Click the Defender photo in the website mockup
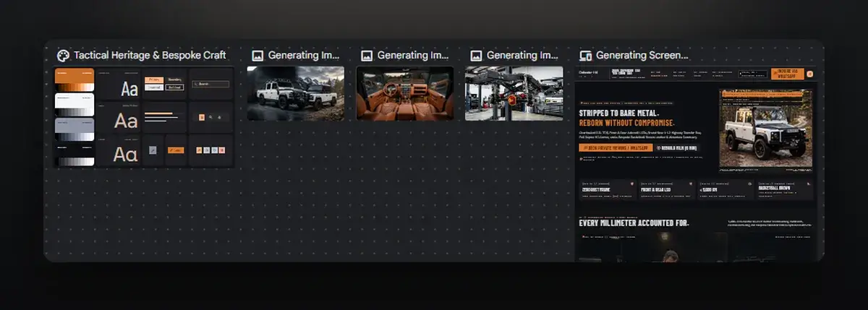 766,129
